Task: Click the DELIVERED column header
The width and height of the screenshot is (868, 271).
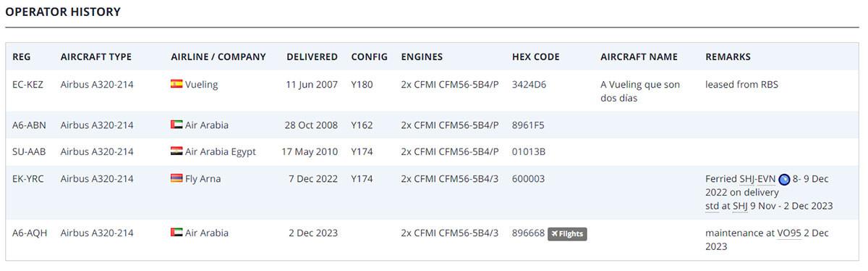Action: 312,57
